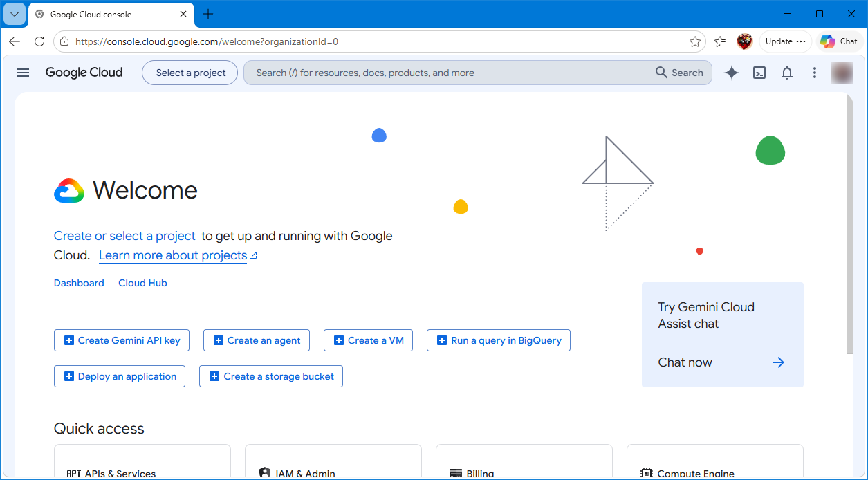Image resolution: width=868 pixels, height=480 pixels.
Task: Click the Update browser button
Action: [786, 41]
